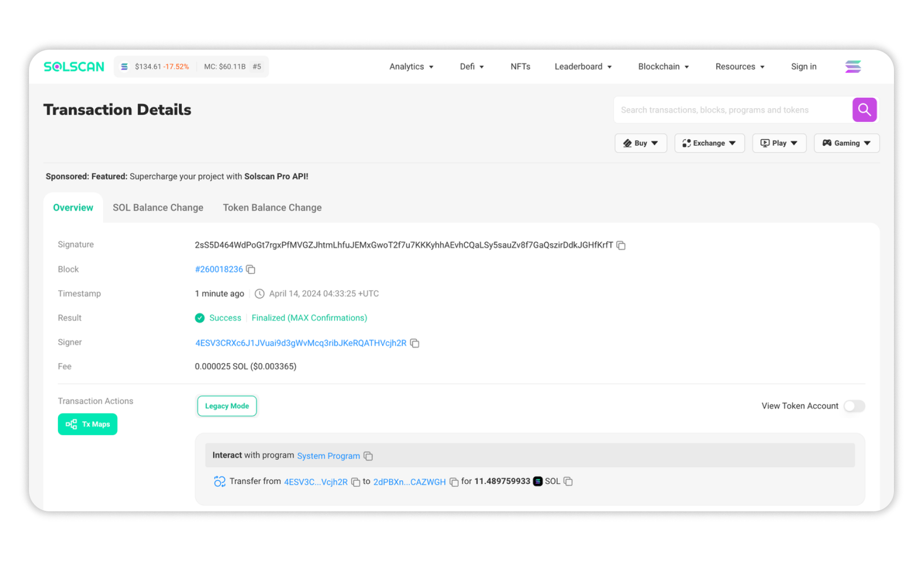Open Tx Maps
The width and height of the screenshot is (924, 561).
click(x=88, y=424)
